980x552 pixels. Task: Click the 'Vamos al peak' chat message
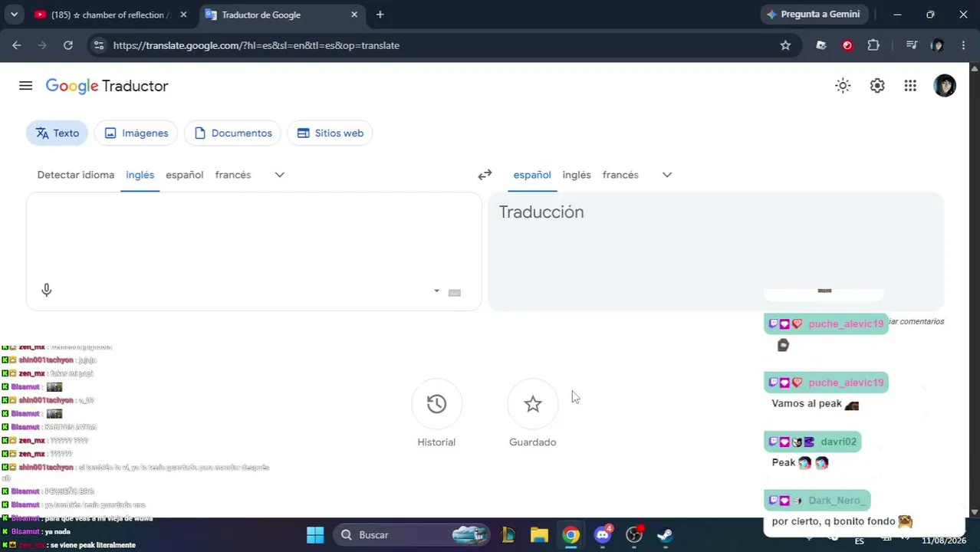coord(807,403)
